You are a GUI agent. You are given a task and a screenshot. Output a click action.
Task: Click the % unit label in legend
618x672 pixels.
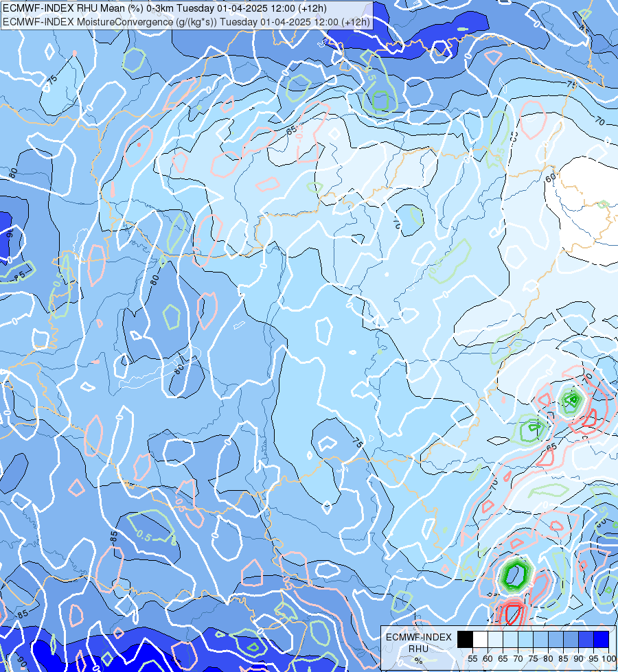point(419,661)
